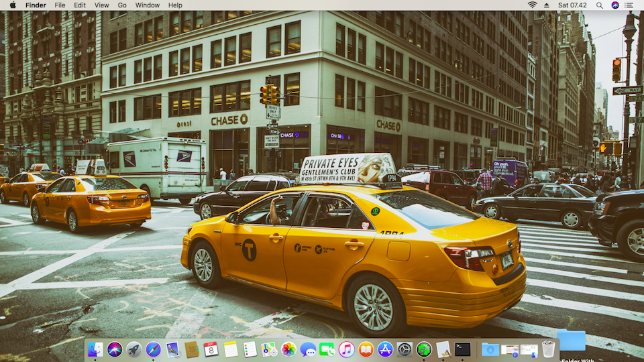Viewport: 644px width, 362px height.
Task: Show Wi-Fi status dropdown in menu bar
Action: [532, 5]
